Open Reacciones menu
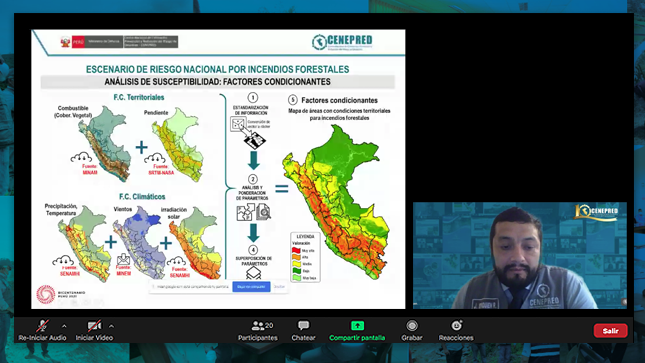This screenshot has width=645, height=363. click(x=456, y=330)
